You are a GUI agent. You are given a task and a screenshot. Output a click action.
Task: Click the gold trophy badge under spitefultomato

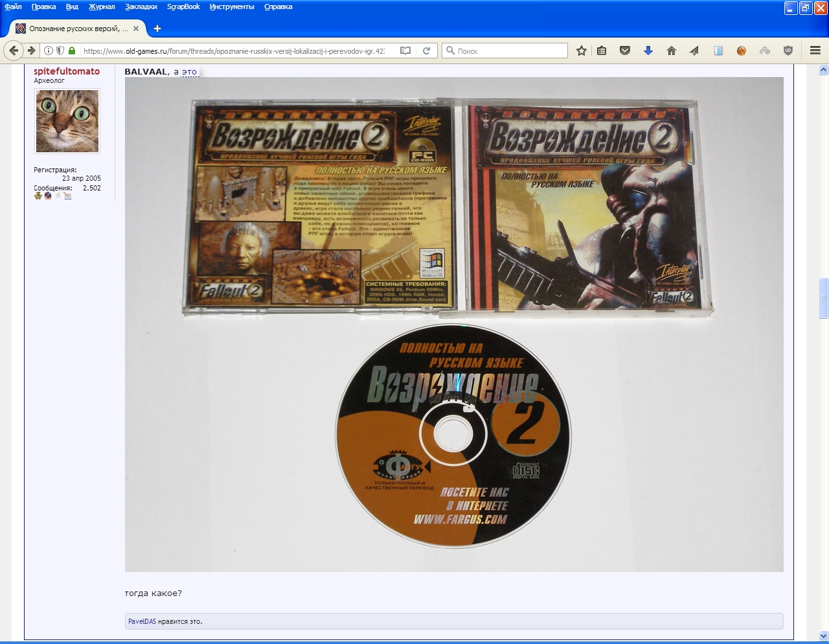click(38, 196)
